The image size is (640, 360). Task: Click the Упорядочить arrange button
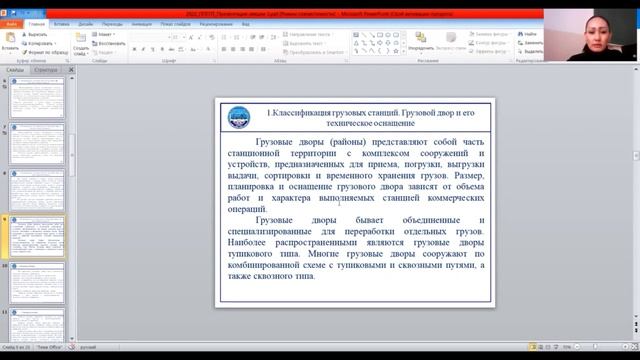421,42
